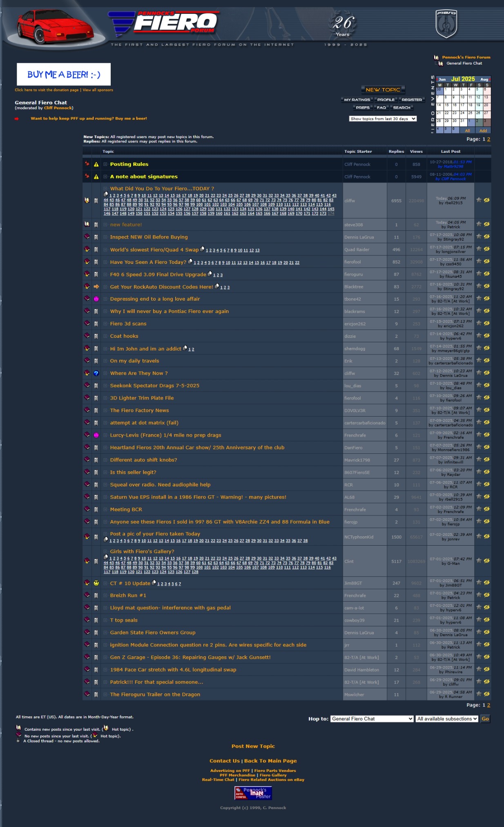
Task: Open the 'All available subsections' dropdown
Action: [x=447, y=719]
